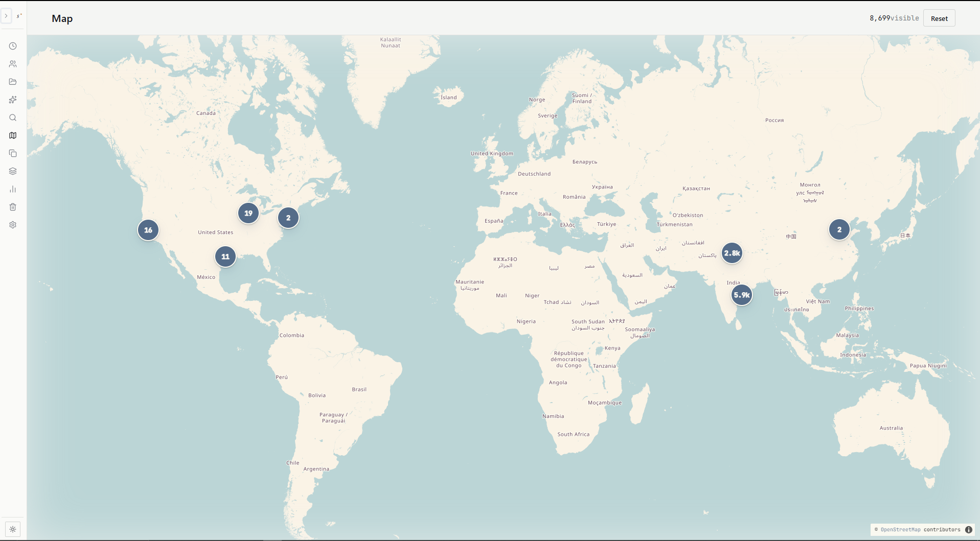Click the Philippines map label
This screenshot has width=980, height=541.
[x=859, y=309]
